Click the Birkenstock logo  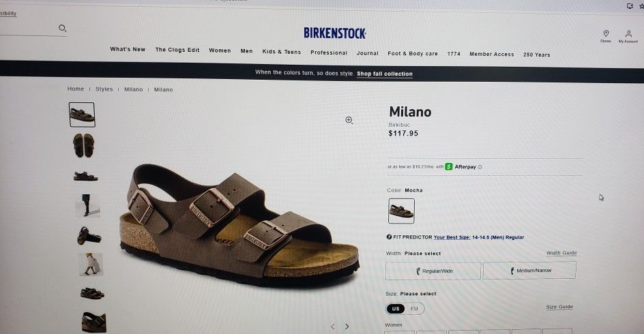tap(335, 33)
